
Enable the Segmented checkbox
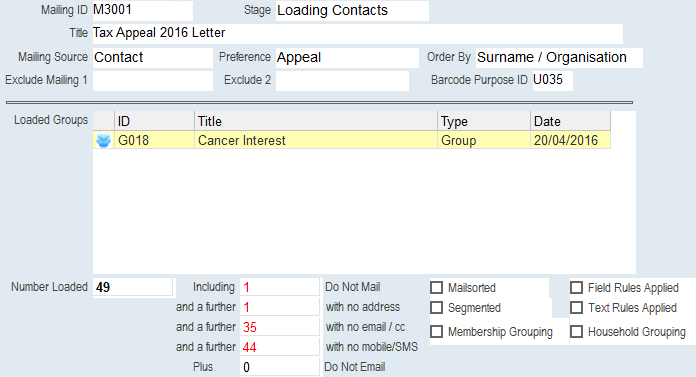[436, 308]
